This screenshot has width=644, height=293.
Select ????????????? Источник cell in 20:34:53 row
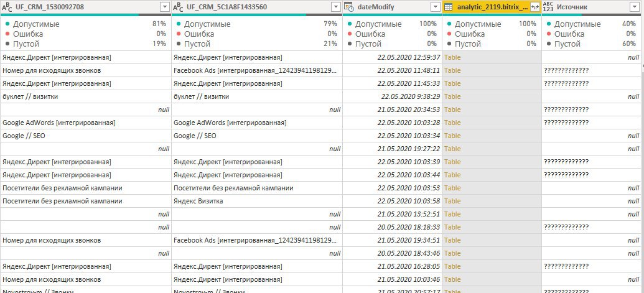click(x=592, y=109)
